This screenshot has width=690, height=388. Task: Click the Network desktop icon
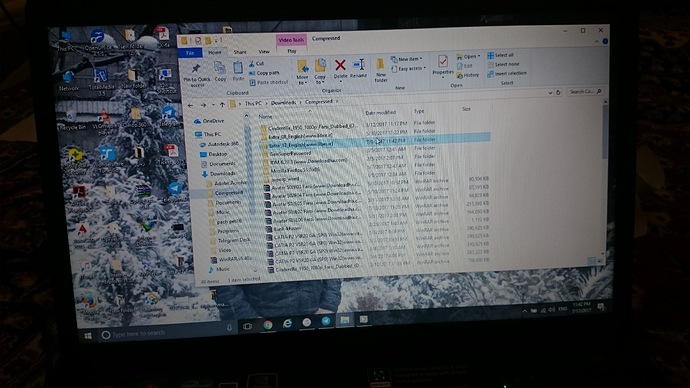pos(69,81)
